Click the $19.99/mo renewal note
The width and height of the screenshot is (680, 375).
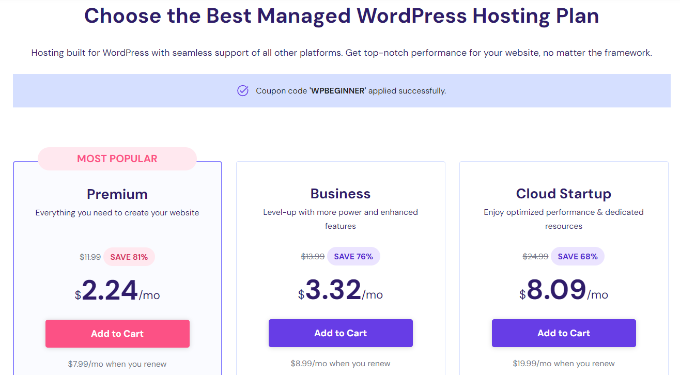tap(564, 363)
